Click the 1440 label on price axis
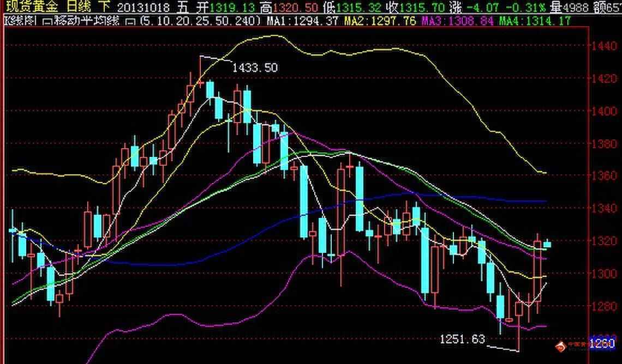This screenshot has width=622, height=364. (x=605, y=47)
